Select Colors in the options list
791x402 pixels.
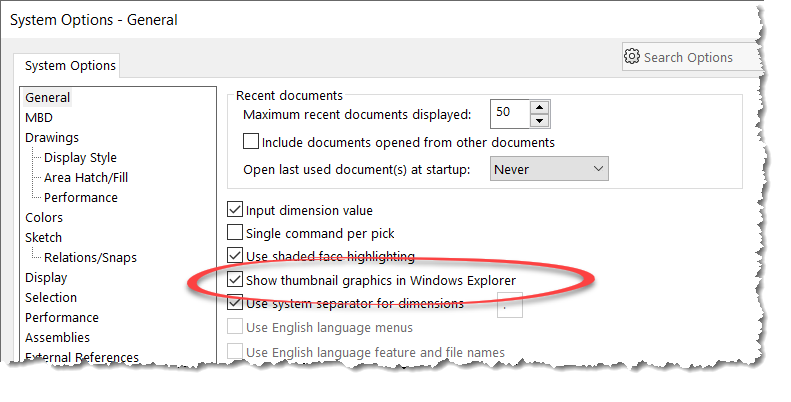(44, 217)
